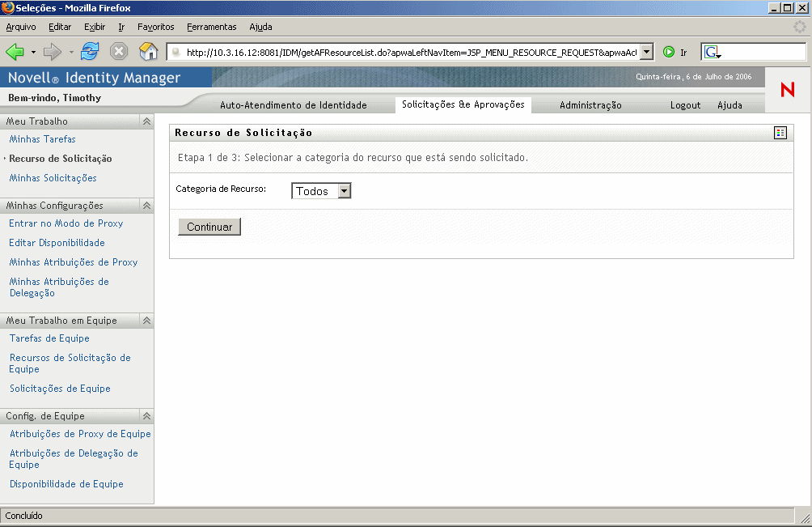Screen dimensions: 812x527
Task: Open the Categoria de Recurso dropdown
Action: coord(344,191)
